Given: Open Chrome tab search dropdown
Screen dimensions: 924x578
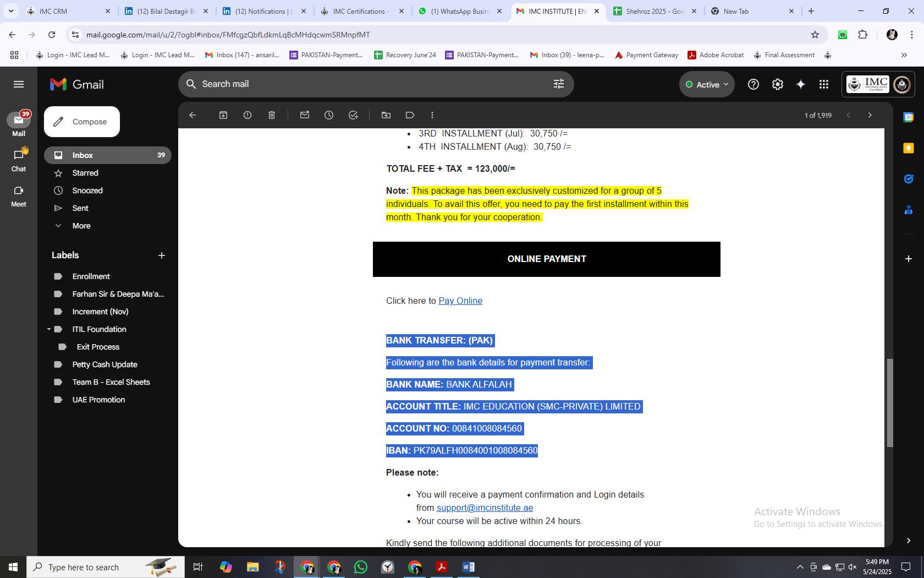Looking at the screenshot, I should click(x=11, y=11).
